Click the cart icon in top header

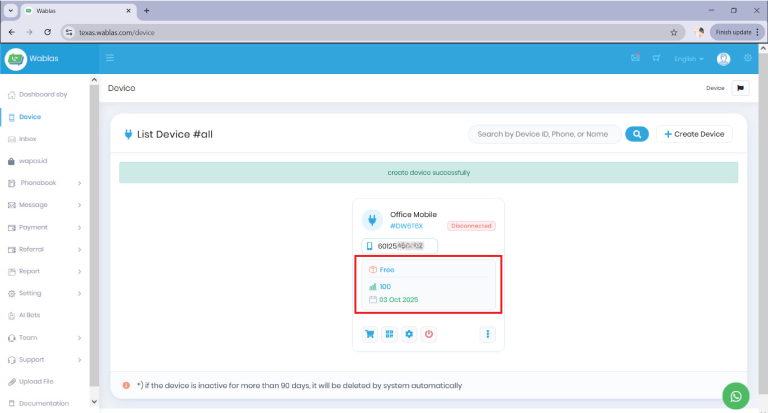click(x=656, y=59)
